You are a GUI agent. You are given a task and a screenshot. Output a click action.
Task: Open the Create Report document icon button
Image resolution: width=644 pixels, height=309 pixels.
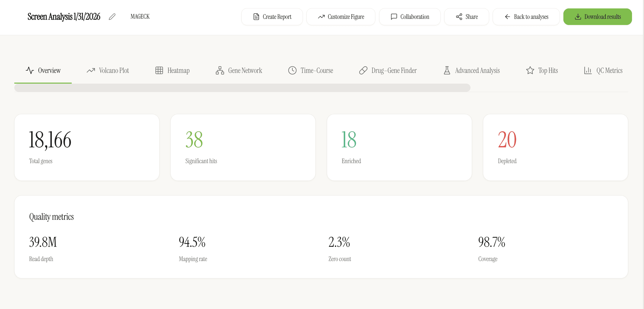click(256, 17)
